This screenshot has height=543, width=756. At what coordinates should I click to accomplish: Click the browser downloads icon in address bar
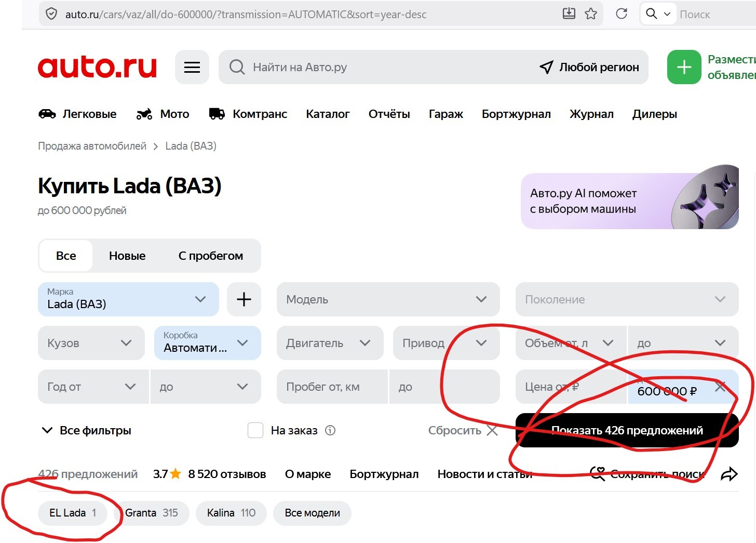point(569,14)
